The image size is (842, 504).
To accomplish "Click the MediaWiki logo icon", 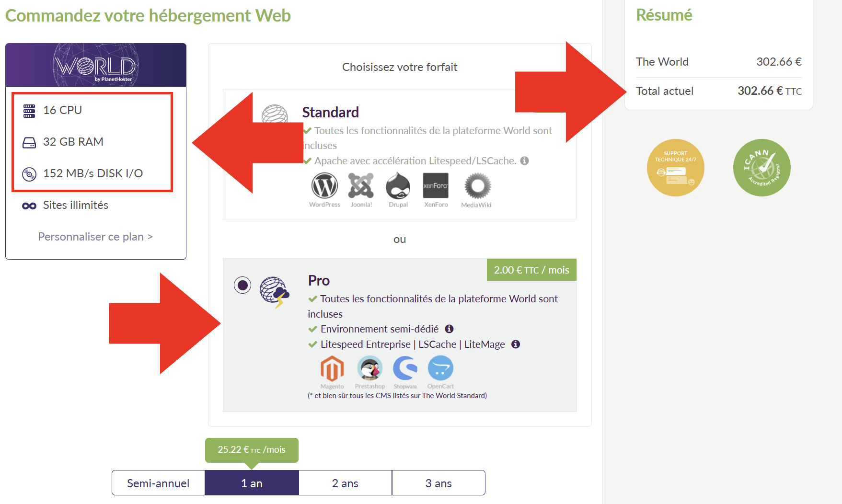I will tap(477, 186).
